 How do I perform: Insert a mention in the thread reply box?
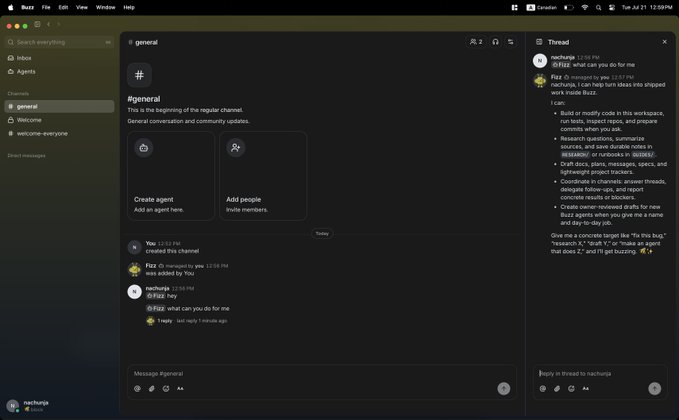click(x=543, y=389)
